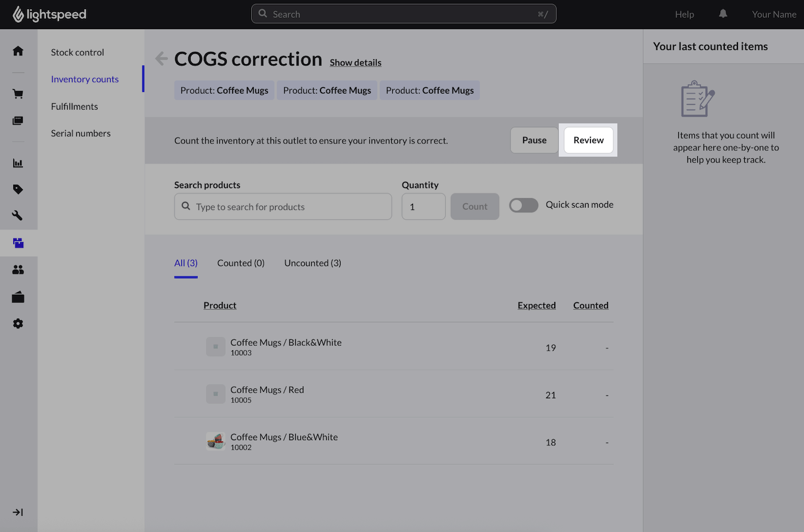The width and height of the screenshot is (804, 532).
Task: Open the Inventory boxes icon
Action: coord(18,243)
